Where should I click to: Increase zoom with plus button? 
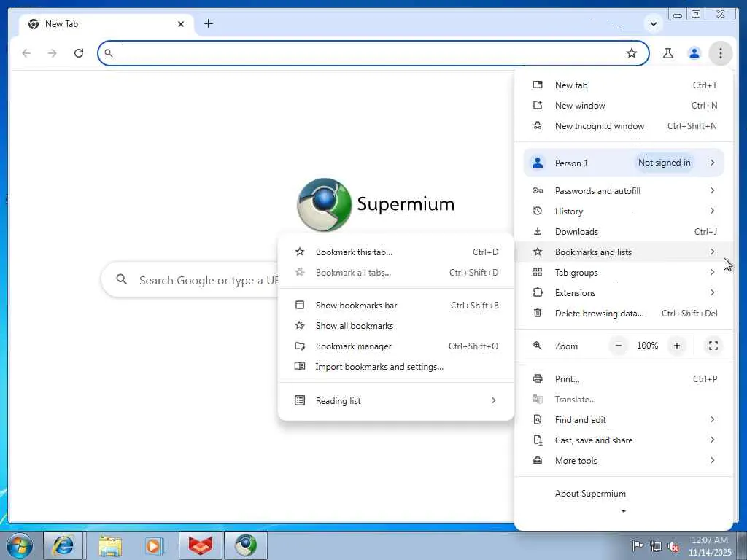[x=676, y=346]
